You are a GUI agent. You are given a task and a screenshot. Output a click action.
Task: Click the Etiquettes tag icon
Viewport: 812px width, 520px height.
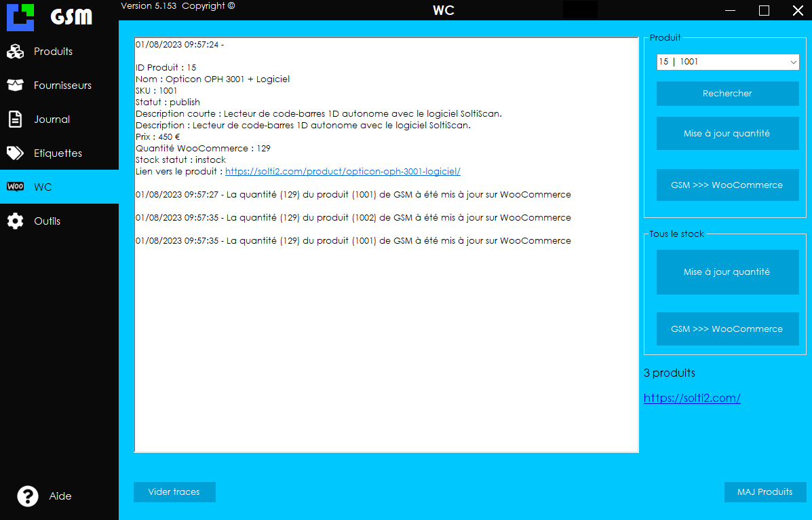point(15,153)
